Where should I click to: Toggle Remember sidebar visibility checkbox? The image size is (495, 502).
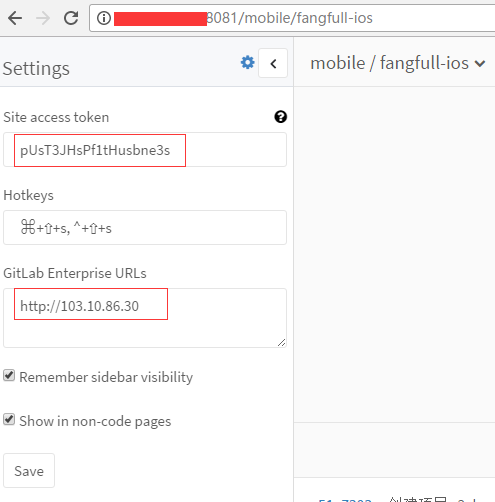click(9, 375)
